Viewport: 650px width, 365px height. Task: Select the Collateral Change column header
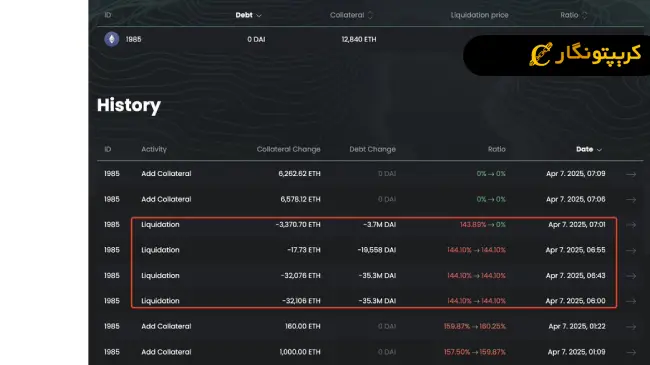click(289, 149)
